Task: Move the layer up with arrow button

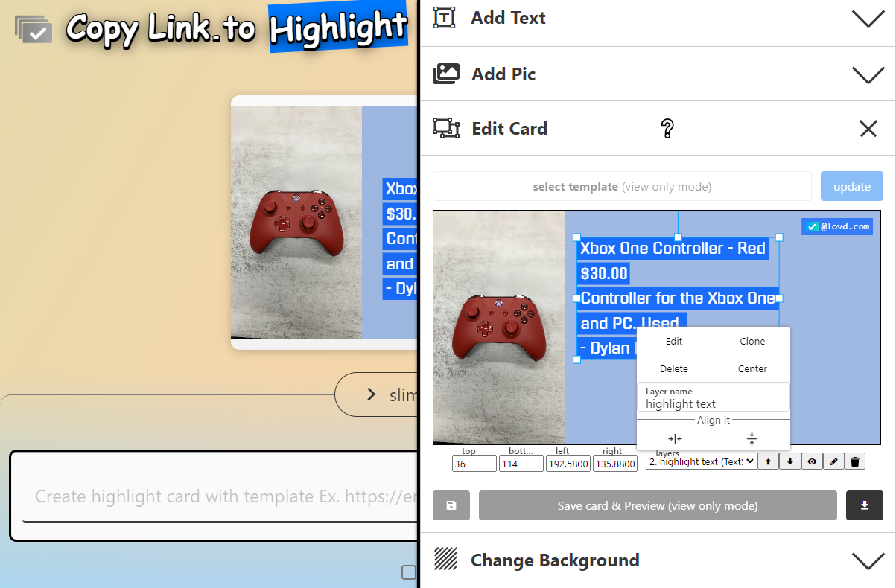Action: tap(769, 461)
